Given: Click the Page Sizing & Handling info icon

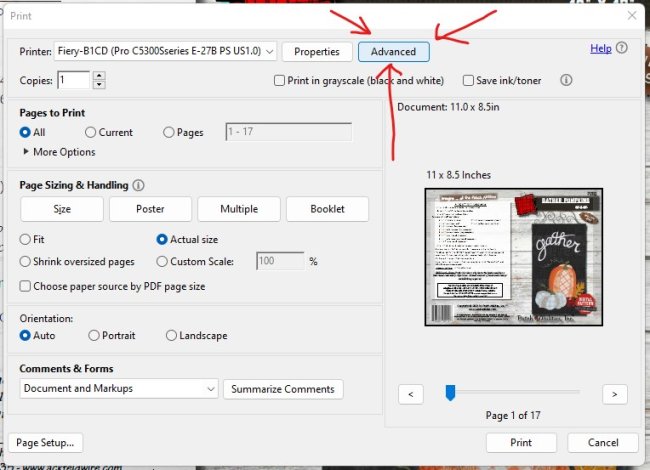Looking at the screenshot, I should point(138,185).
